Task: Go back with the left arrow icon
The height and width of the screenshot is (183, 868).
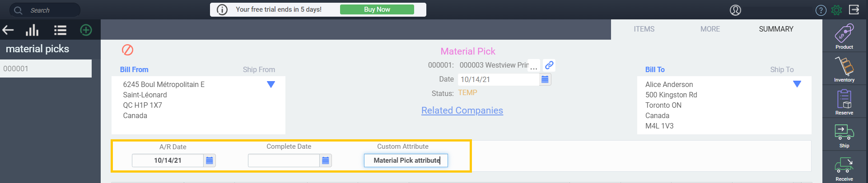Action: (8, 30)
